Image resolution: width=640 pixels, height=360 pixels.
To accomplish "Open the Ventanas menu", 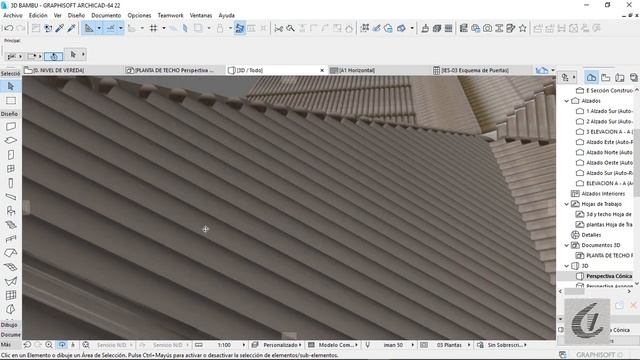I will [x=201, y=15].
